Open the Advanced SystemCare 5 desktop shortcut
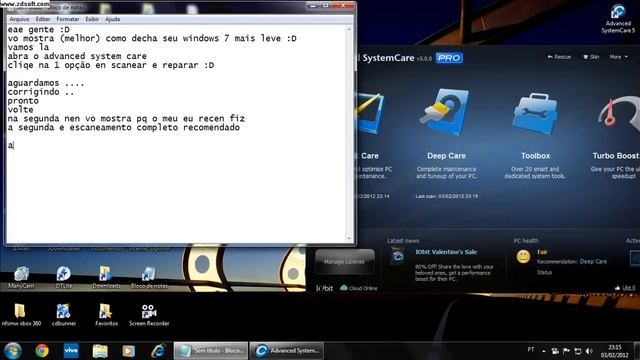The height and width of the screenshot is (360, 640). point(618,18)
